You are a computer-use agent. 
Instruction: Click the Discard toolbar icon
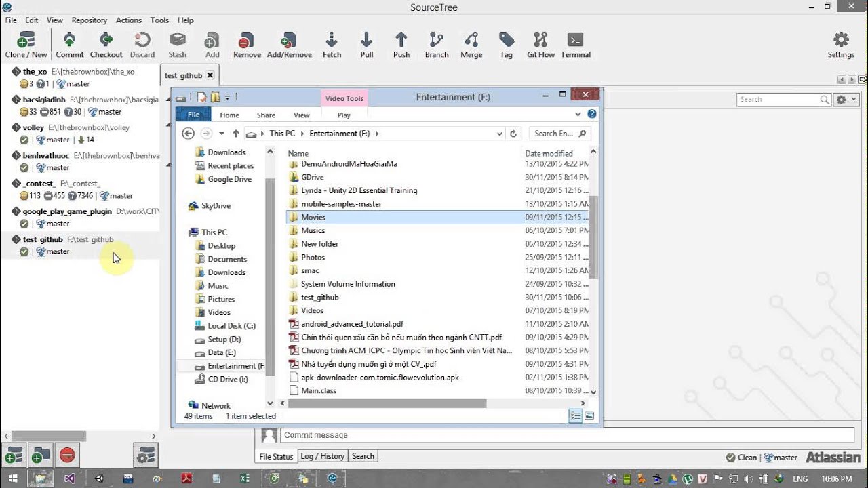pos(142,45)
